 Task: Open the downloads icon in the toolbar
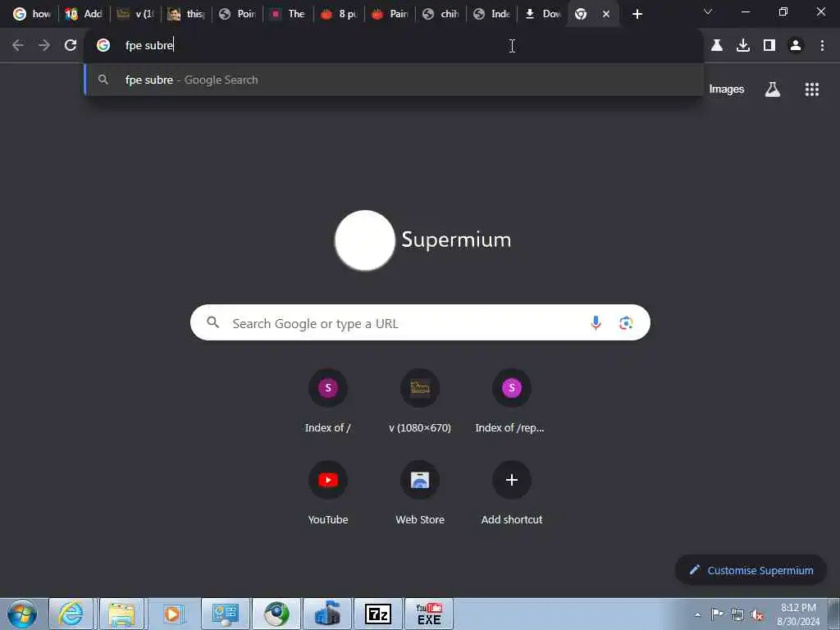[x=743, y=46]
